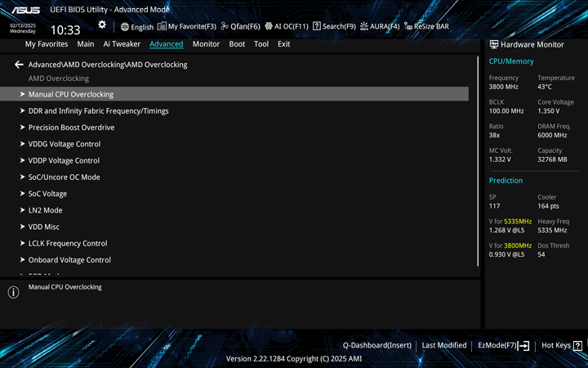Click the back arrow beside breadcrumb path
This screenshot has height=368, width=588.
click(19, 65)
